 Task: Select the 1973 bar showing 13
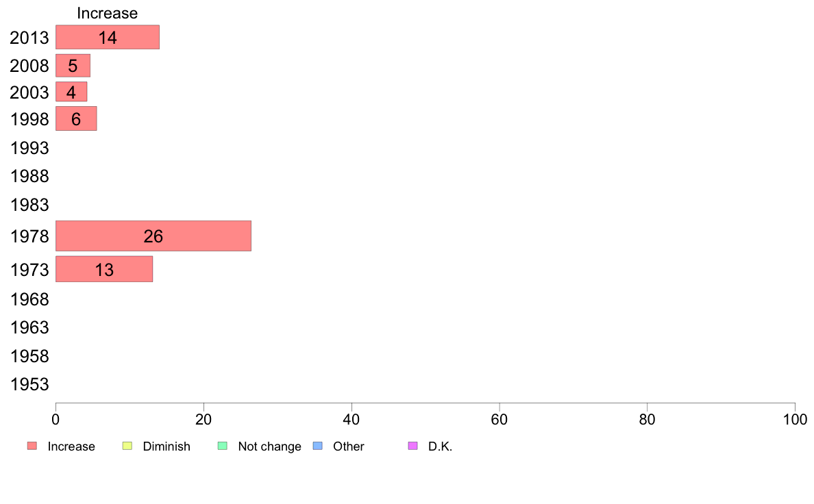(104, 269)
